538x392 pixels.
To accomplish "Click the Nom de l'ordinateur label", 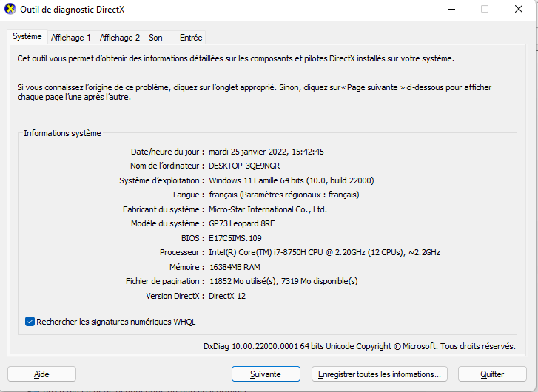I will (x=167, y=166).
